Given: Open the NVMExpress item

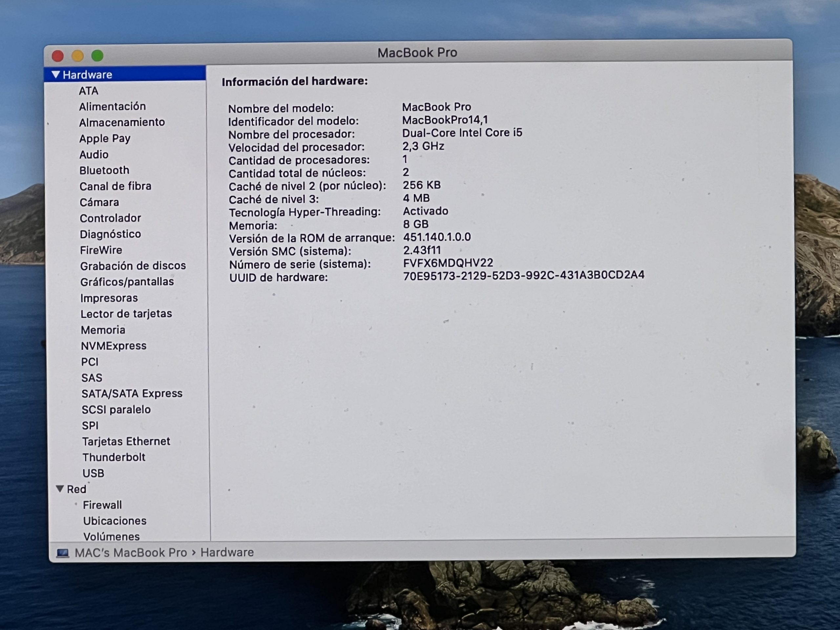Looking at the screenshot, I should click(x=113, y=346).
